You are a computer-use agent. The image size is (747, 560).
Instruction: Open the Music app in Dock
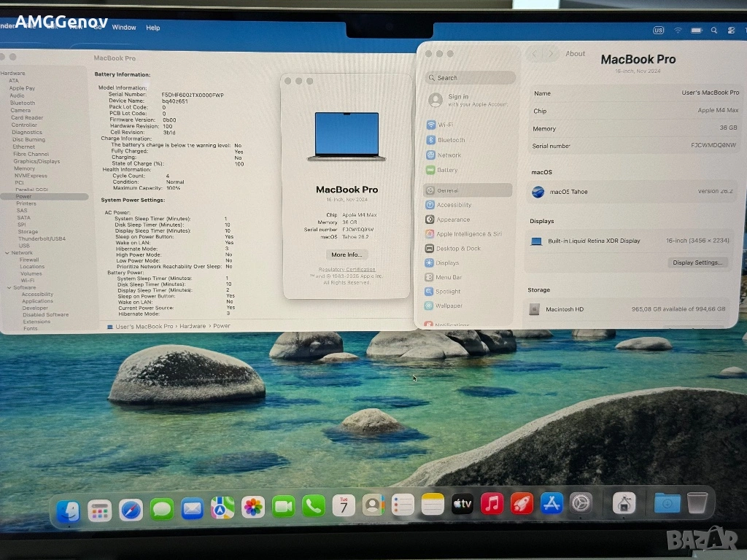[492, 503]
